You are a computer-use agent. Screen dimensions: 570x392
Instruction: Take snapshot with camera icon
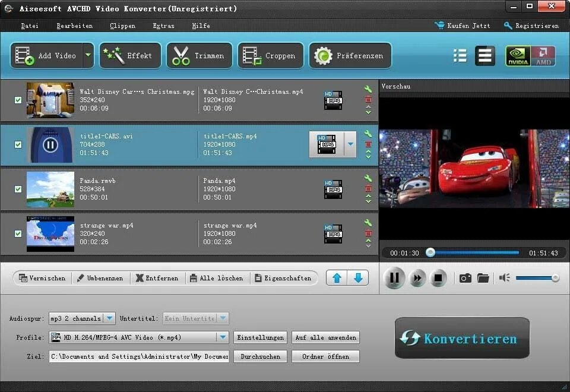point(465,278)
